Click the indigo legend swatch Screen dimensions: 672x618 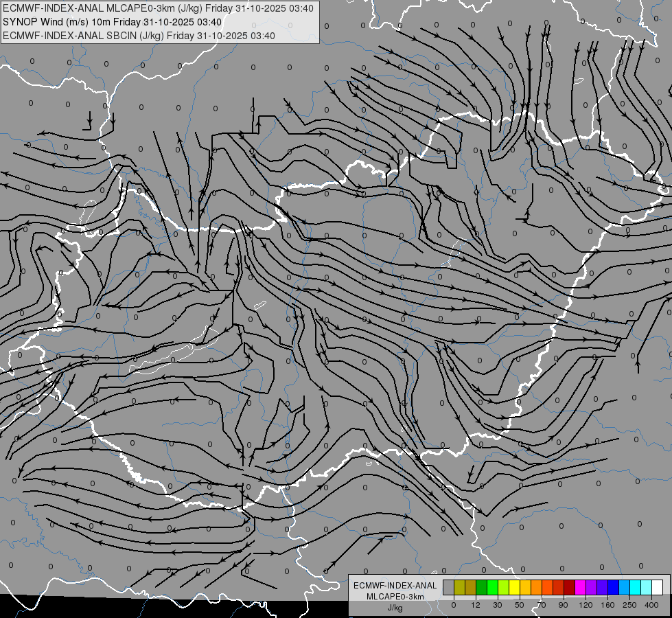click(x=603, y=587)
